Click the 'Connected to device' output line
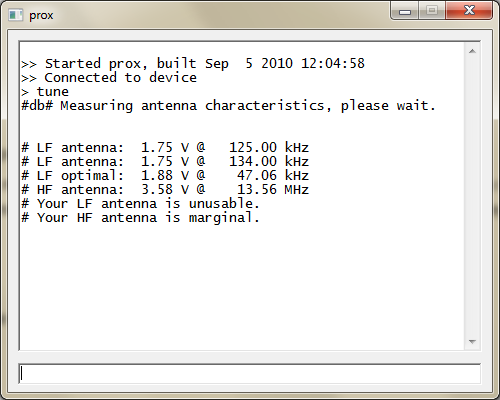Image resolution: width=500 pixels, height=400 pixels. click(109, 78)
